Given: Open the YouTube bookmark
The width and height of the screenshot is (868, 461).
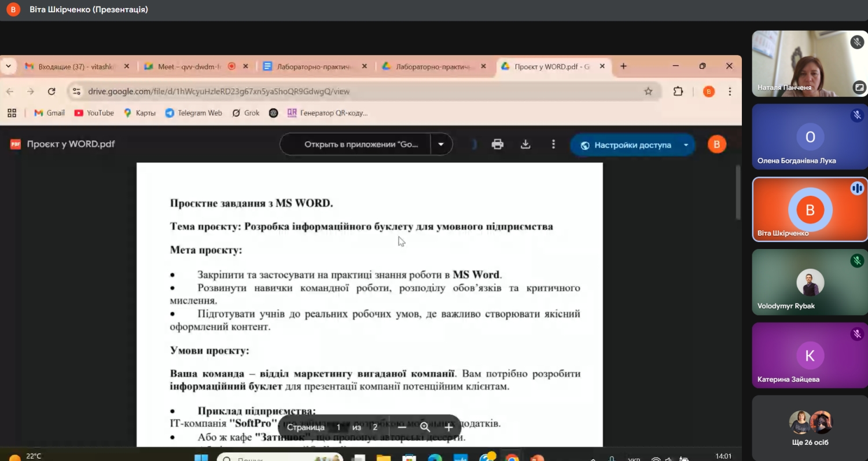Looking at the screenshot, I should (94, 113).
